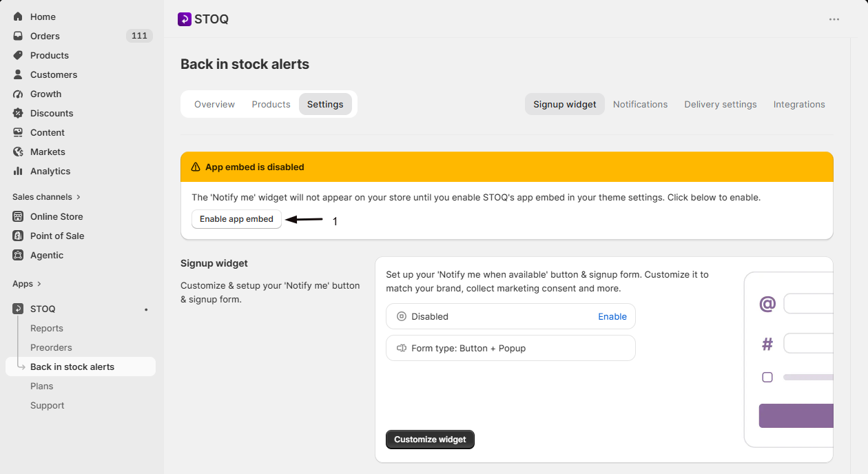Switch to the Products tab under alerts

(x=271, y=104)
